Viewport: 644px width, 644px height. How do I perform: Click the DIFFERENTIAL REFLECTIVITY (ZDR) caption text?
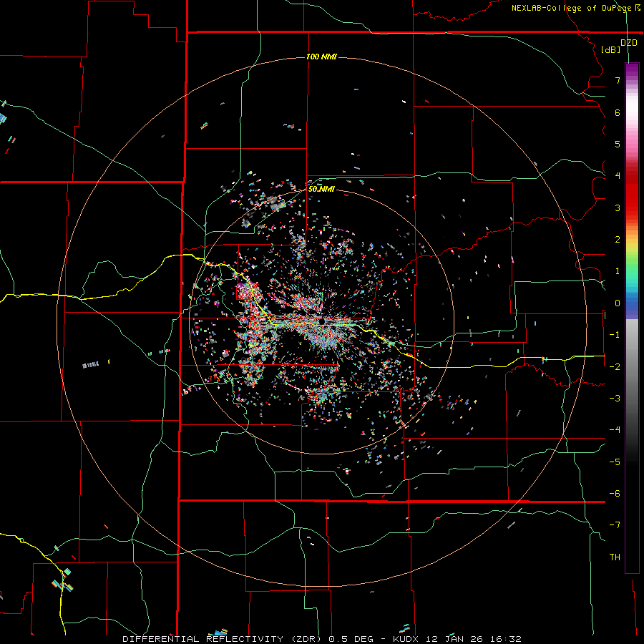coord(223,639)
